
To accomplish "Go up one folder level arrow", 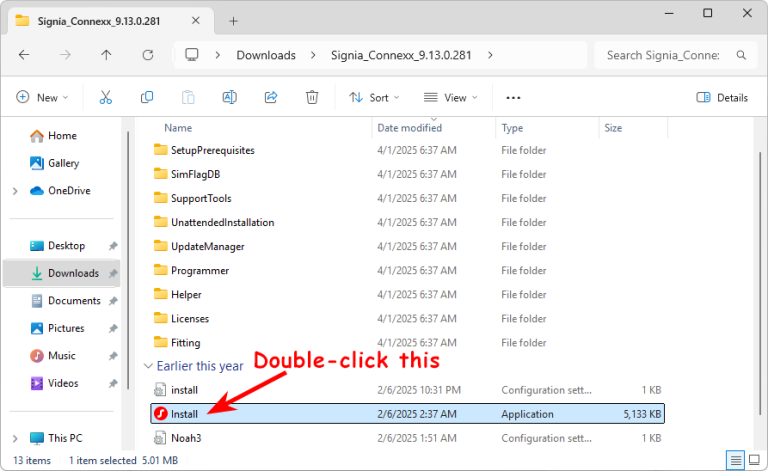I will pos(106,55).
